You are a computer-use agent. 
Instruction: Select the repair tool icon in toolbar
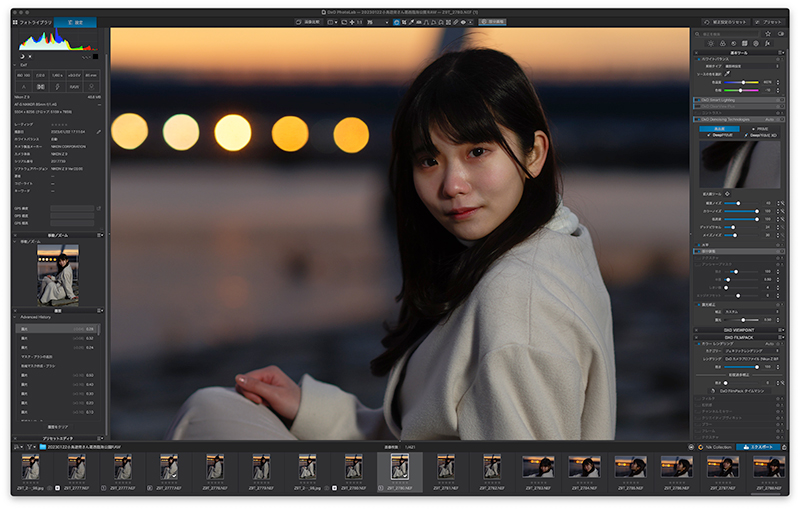(456, 22)
